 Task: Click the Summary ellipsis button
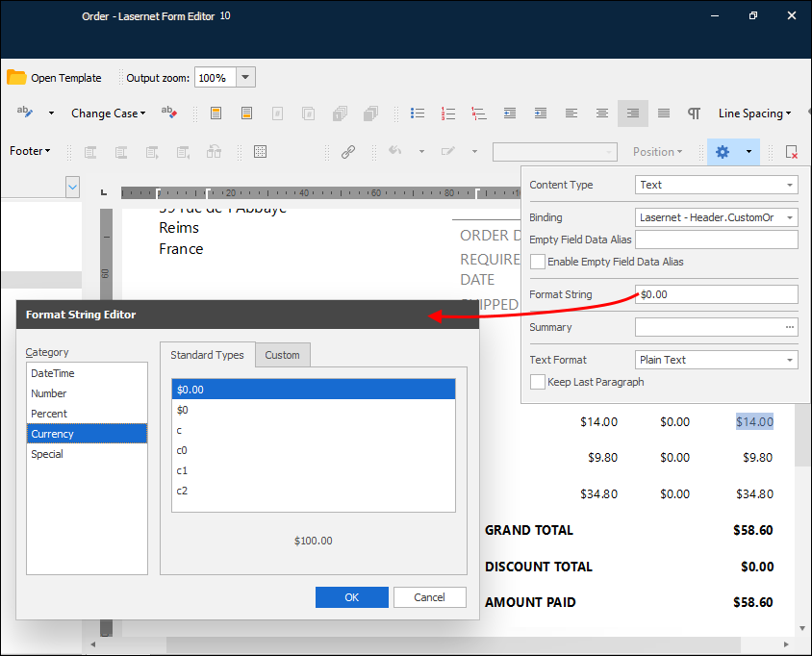(x=789, y=327)
